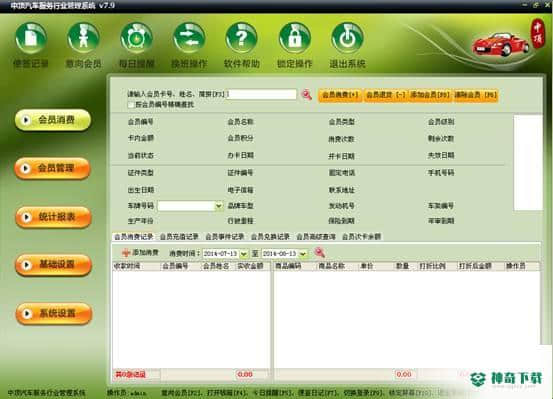Switch to 会员事件记录 tab
553x399 pixels.
pos(225,237)
